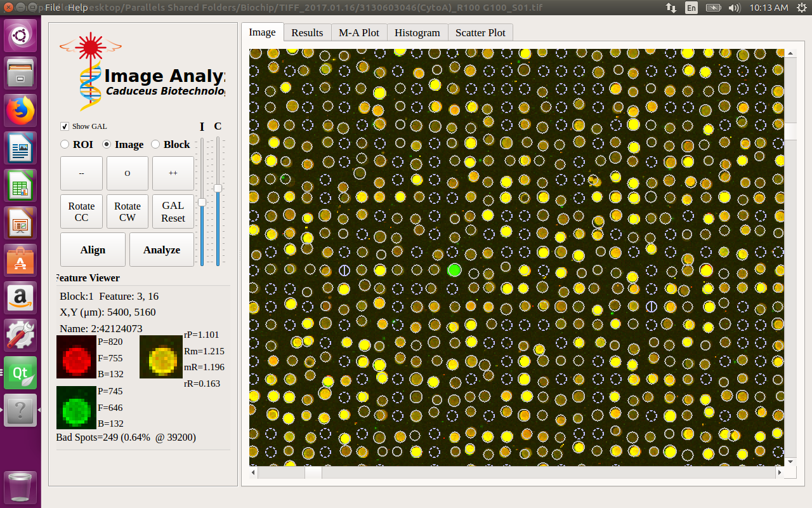Select the ROI radio button
The width and height of the screenshot is (812, 508).
[x=65, y=144]
